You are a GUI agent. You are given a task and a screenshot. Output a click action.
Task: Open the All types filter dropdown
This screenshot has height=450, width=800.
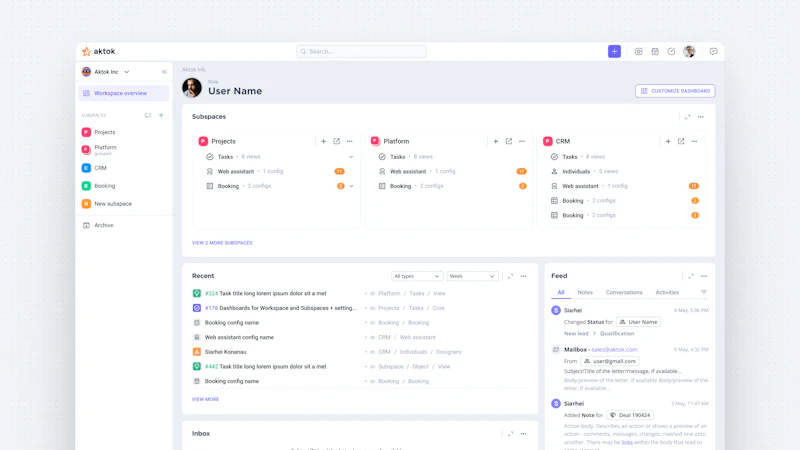click(416, 276)
